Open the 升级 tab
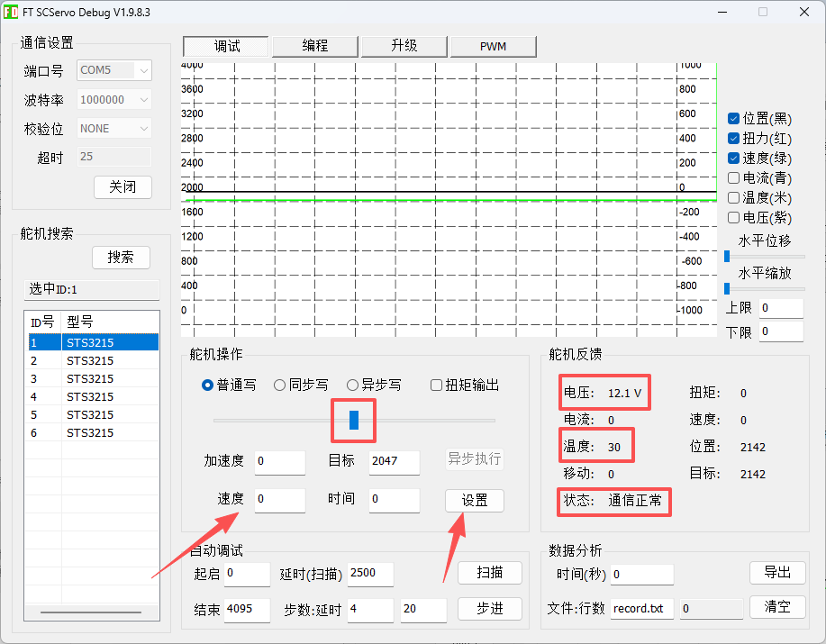 [404, 46]
